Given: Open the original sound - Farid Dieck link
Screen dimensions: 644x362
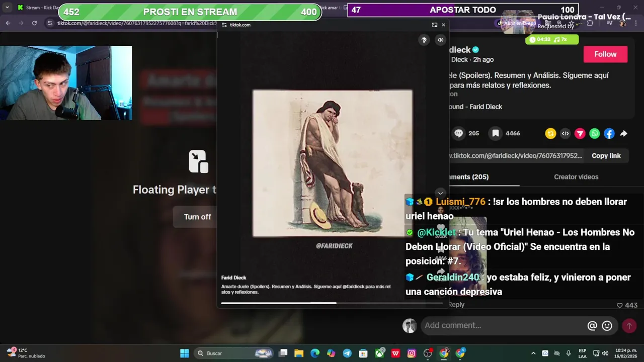Looking at the screenshot, I should [x=475, y=107].
